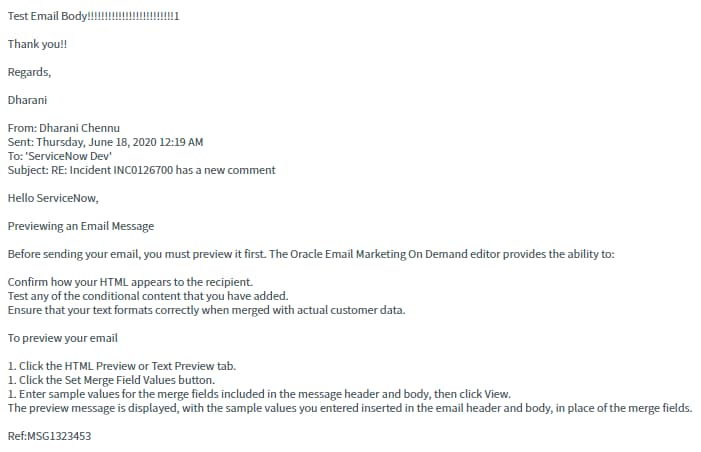Click the 'To preview your email' line
701x452 pixels.
pos(63,338)
